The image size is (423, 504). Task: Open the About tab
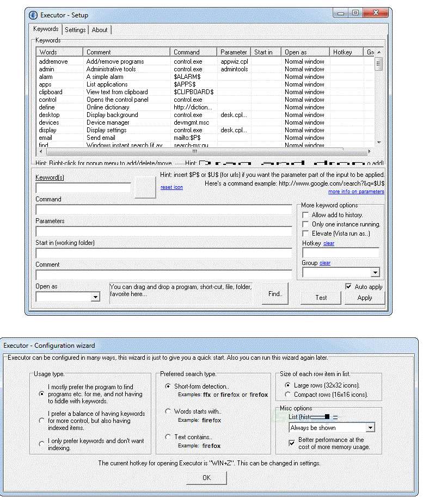(100, 30)
